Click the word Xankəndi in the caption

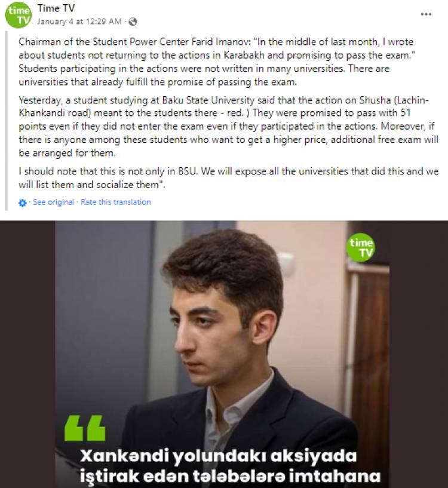(x=124, y=456)
